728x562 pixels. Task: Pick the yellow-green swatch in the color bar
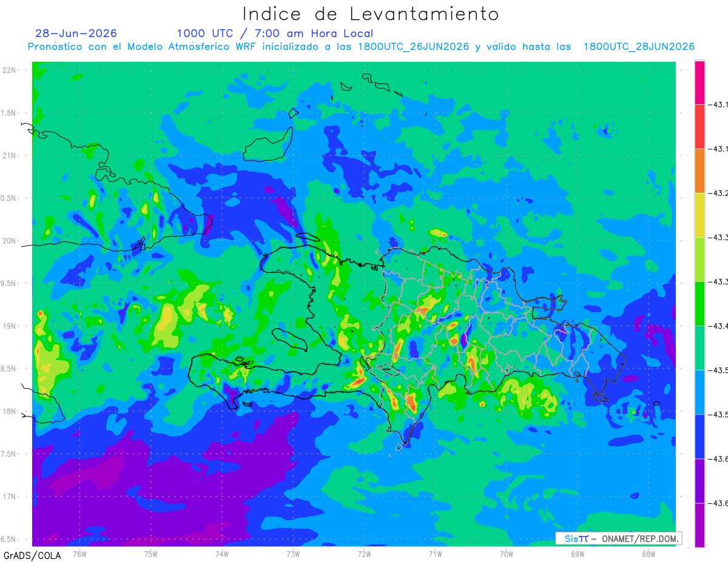699,259
